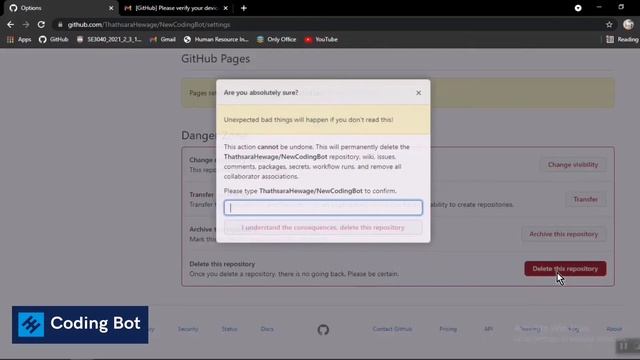
Task: Open the Status footer link
Action: pyautogui.click(x=229, y=329)
